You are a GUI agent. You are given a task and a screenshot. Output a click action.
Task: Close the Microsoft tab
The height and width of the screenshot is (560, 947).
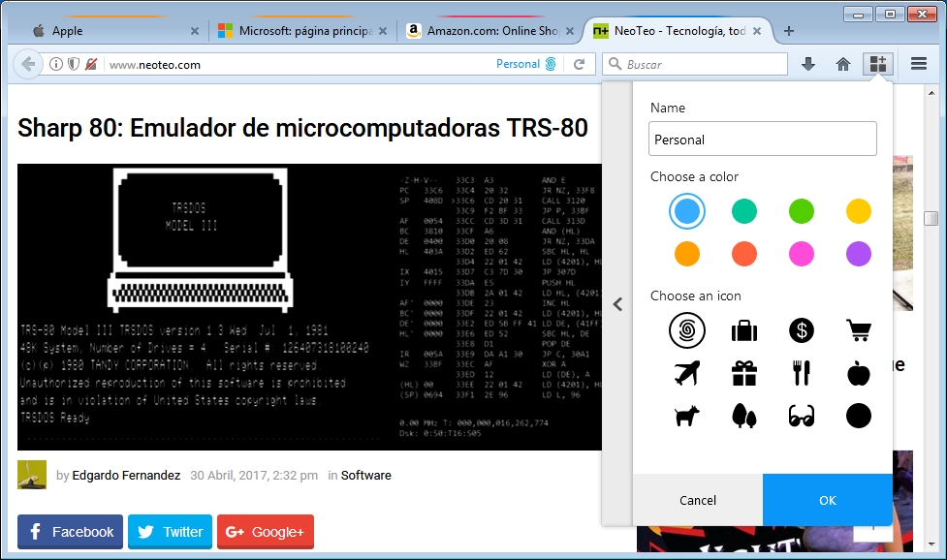coord(383,31)
